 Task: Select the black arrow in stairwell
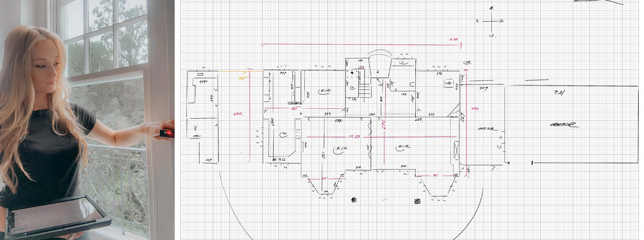(x=352, y=73)
